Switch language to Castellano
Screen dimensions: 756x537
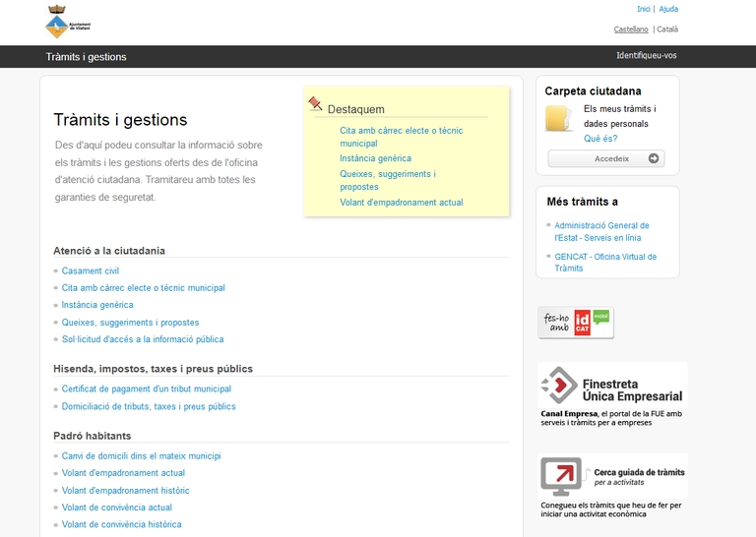[x=631, y=30]
